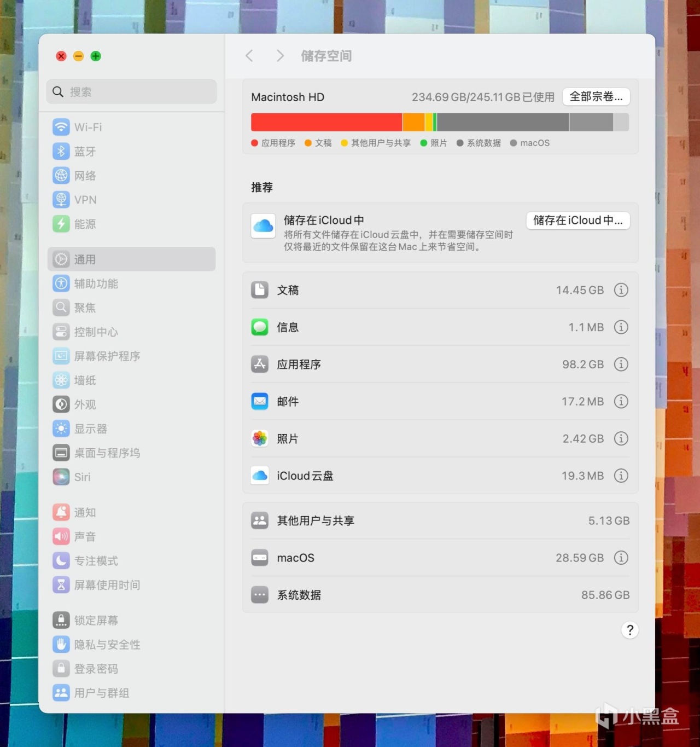This screenshot has height=747, width=700.
Task: Open the Network (网络) globe icon
Action: pos(61,175)
